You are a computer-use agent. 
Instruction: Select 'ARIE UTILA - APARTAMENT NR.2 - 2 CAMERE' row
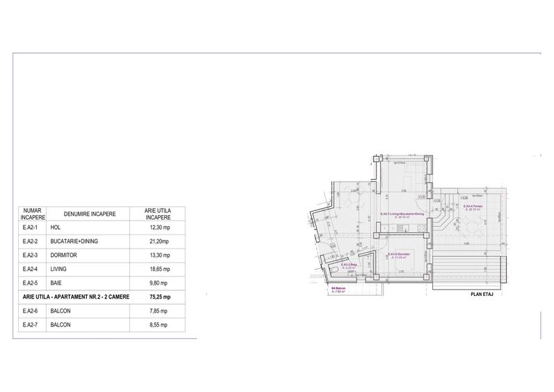(x=102, y=297)
